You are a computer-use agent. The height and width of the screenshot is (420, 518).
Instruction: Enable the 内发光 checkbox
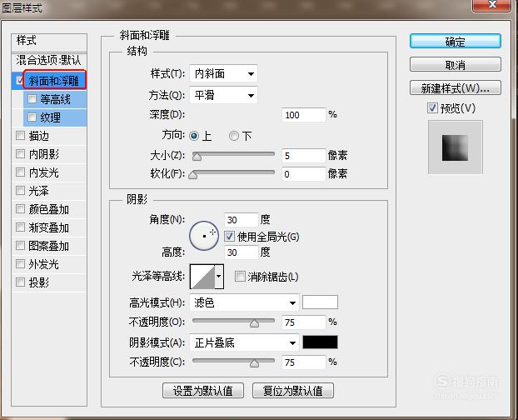coord(20,172)
